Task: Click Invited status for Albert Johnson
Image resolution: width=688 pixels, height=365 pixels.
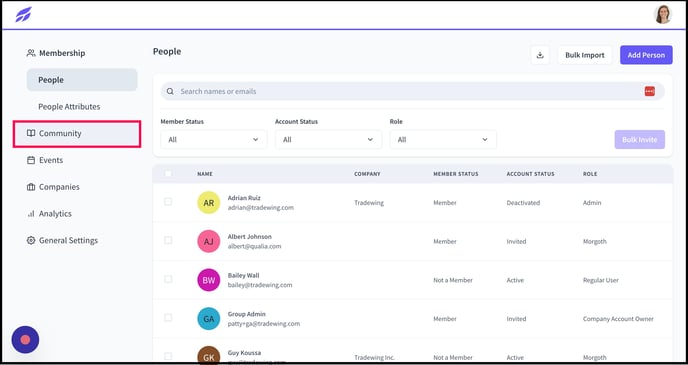Action: pyautogui.click(x=516, y=241)
